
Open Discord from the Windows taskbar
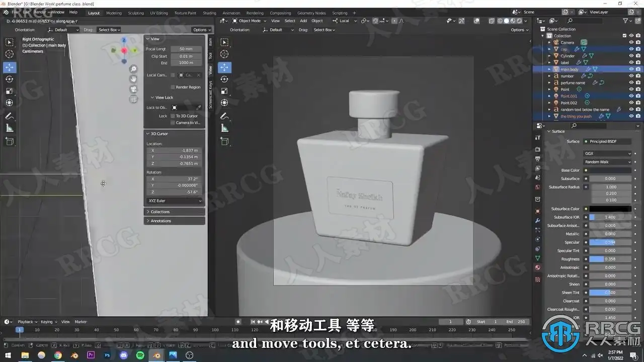(124, 355)
